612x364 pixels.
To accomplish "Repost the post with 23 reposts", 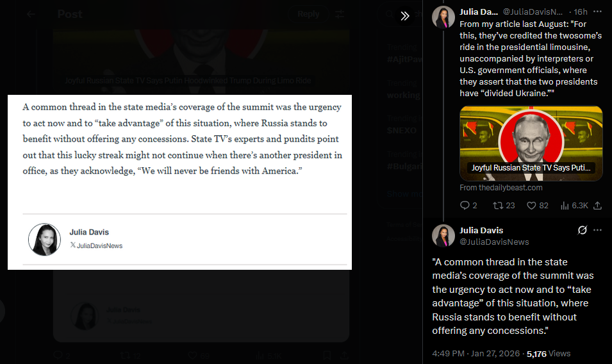I will coord(504,206).
